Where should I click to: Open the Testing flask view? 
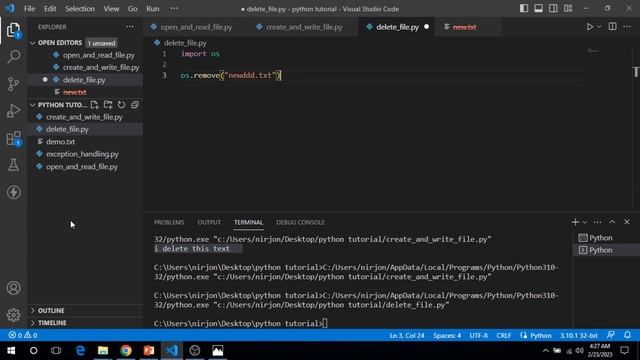pyautogui.click(x=13, y=165)
